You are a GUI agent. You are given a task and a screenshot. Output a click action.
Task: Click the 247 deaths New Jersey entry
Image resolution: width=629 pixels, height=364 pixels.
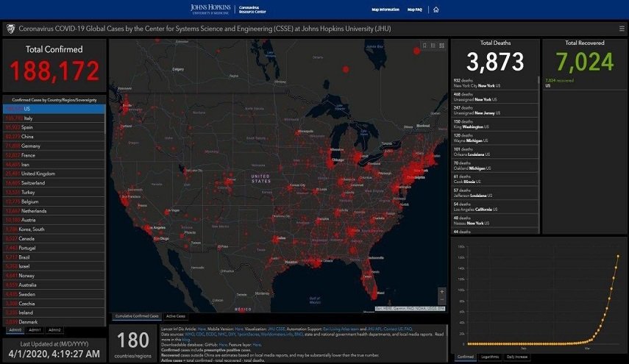click(x=494, y=110)
